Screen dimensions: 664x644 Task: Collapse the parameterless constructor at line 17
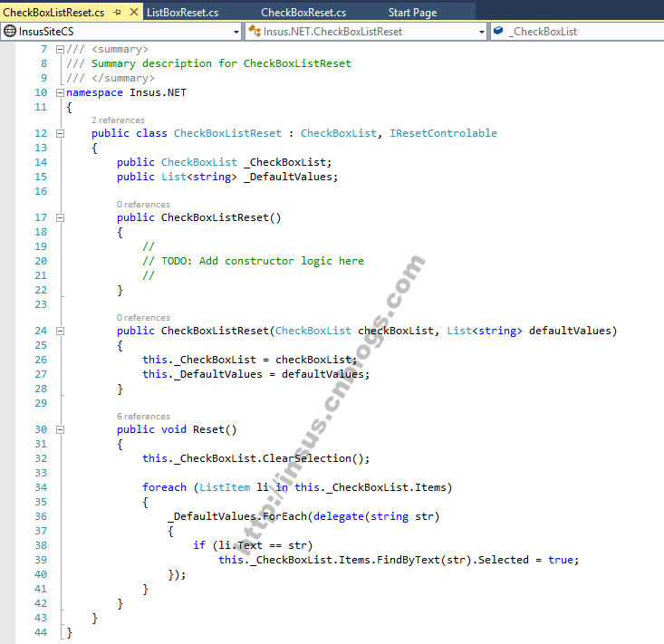[60, 217]
